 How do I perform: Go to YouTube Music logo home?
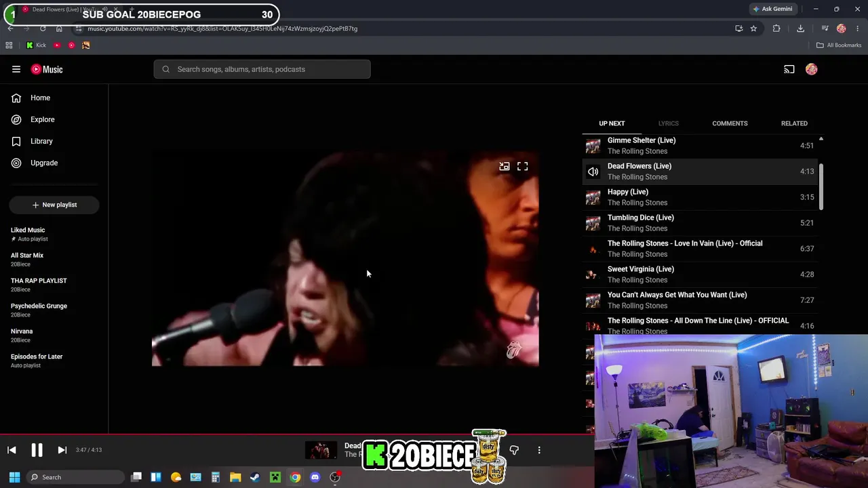(47, 69)
